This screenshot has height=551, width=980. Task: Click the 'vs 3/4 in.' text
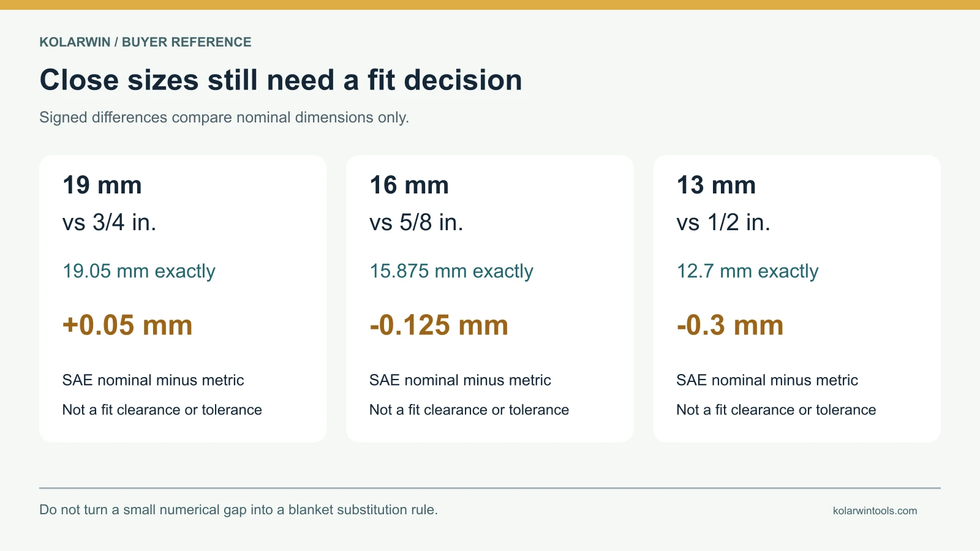tap(110, 222)
